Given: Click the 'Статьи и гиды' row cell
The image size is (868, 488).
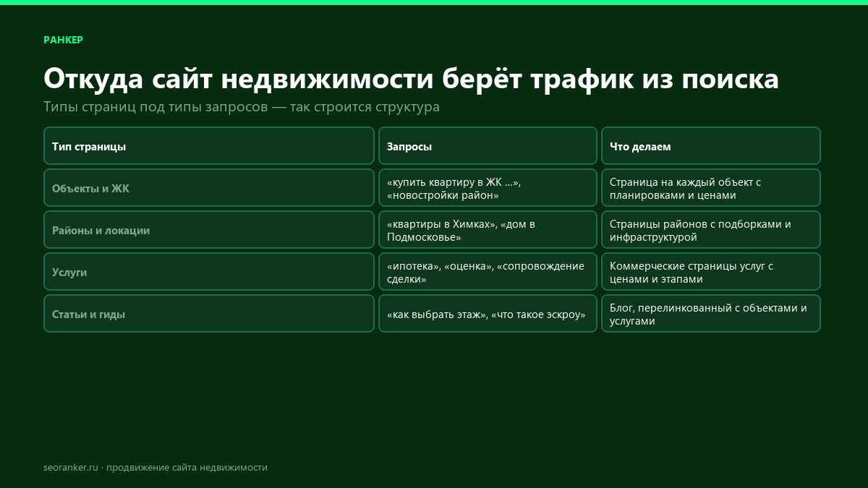Looking at the screenshot, I should point(209,314).
